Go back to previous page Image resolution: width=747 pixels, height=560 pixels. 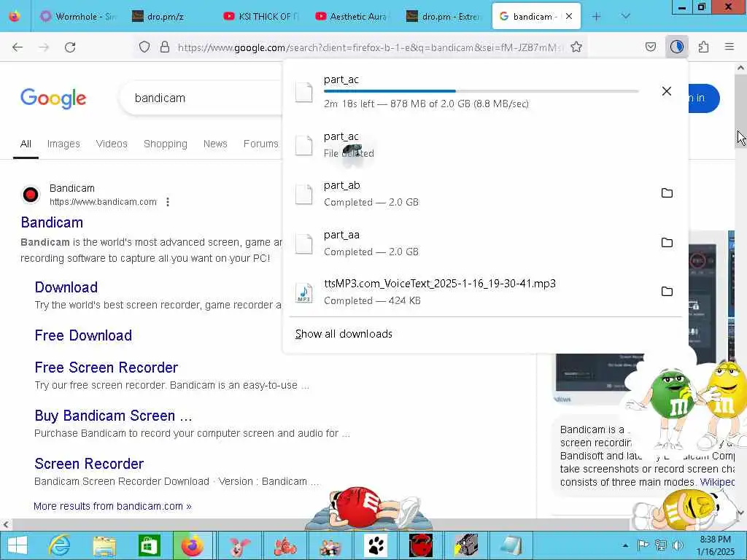[18, 47]
